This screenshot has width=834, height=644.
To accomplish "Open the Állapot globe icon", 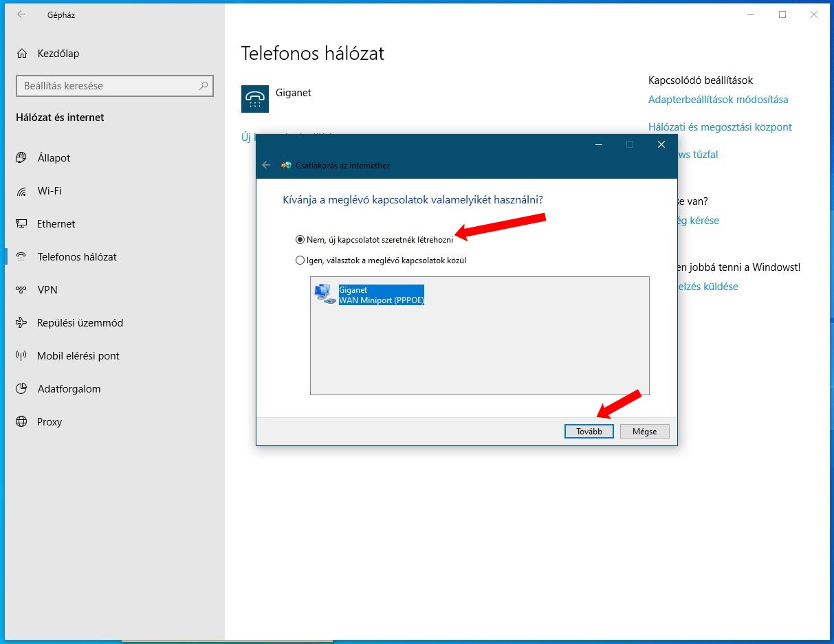I will pos(22,158).
